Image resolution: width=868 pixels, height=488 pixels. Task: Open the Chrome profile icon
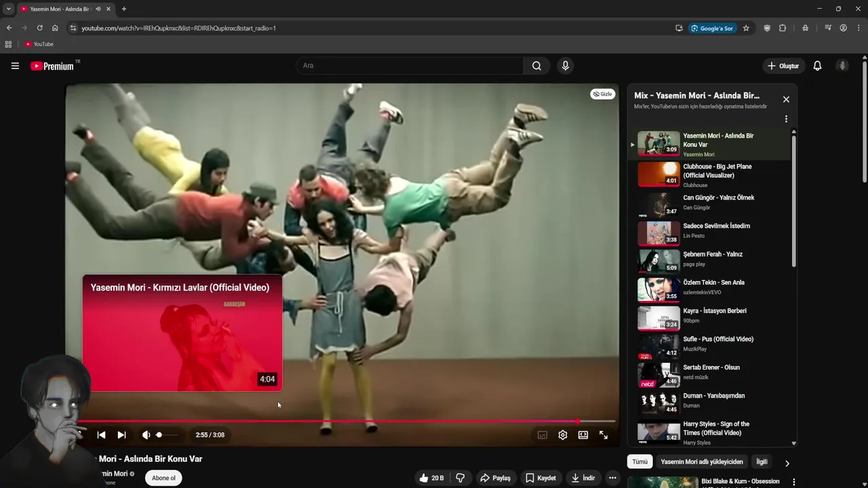[x=843, y=28]
